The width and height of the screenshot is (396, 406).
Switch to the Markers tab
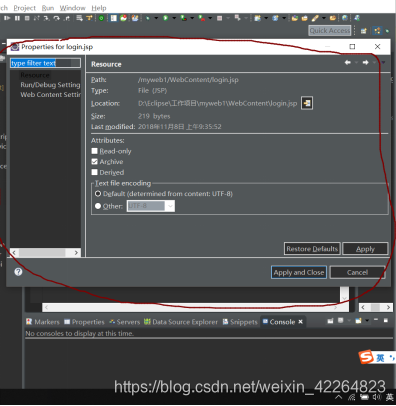point(43,322)
